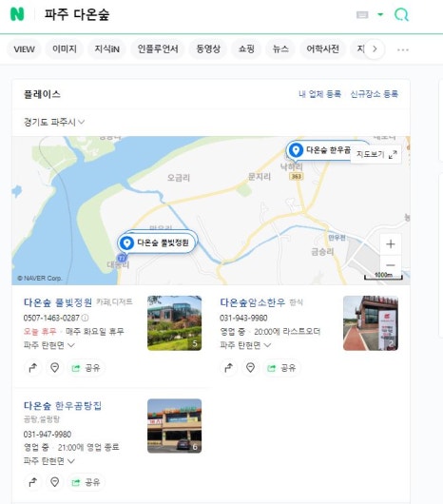Screen dimensions: 443x504
Task: Switch to the 쇼핑 tab
Action: (x=246, y=48)
